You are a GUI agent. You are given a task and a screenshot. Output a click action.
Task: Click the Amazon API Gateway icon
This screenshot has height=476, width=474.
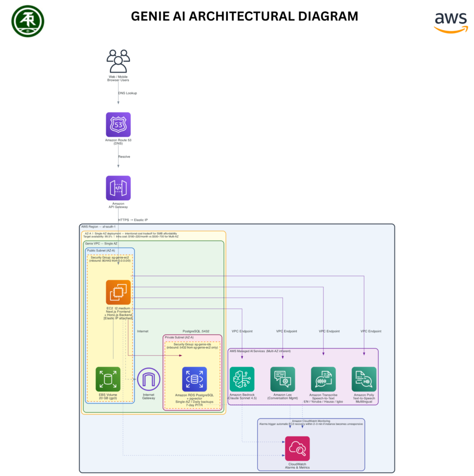coord(118,188)
